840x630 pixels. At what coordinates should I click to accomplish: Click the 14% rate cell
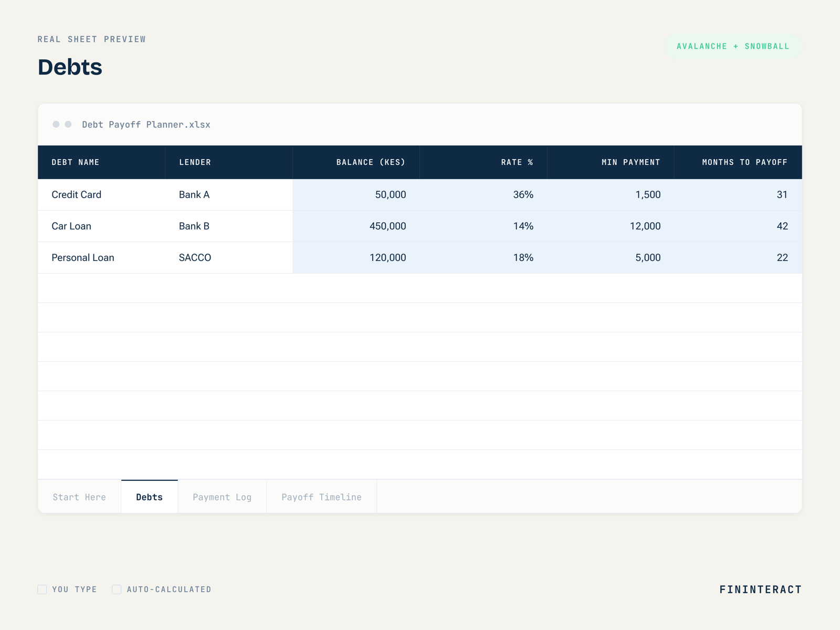pos(484,226)
